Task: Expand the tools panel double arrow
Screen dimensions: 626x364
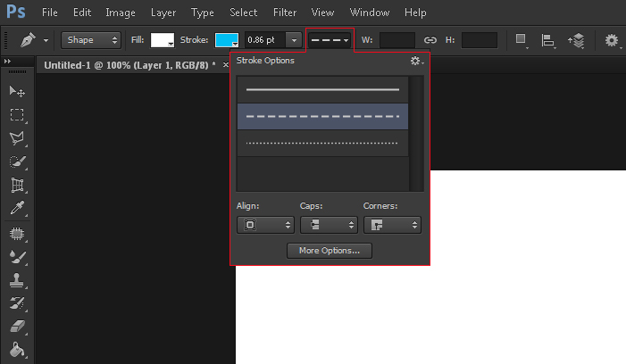Action: pyautogui.click(x=7, y=61)
